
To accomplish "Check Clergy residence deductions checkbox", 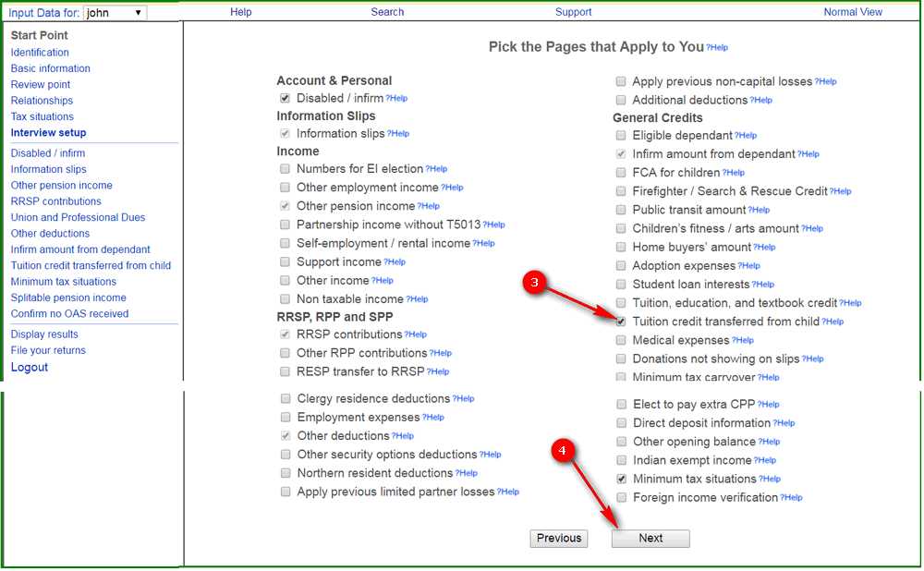I will tap(286, 398).
